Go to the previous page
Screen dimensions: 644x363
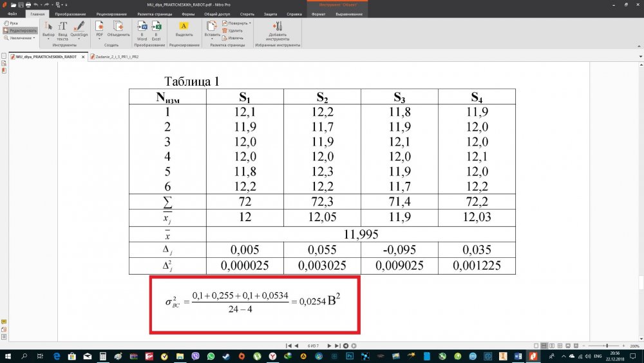coord(296,346)
